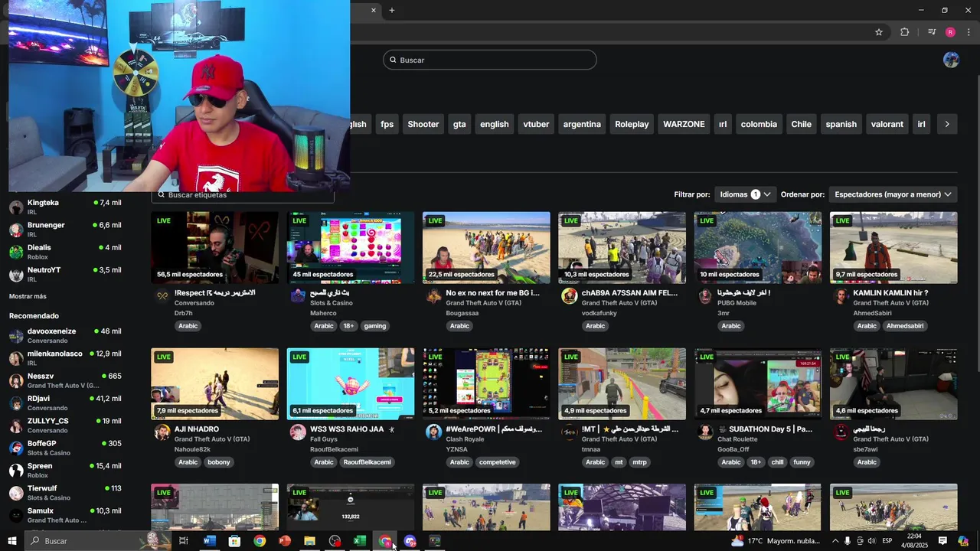Open File Explorer from the taskbar
Image resolution: width=980 pixels, height=551 pixels.
click(x=309, y=541)
